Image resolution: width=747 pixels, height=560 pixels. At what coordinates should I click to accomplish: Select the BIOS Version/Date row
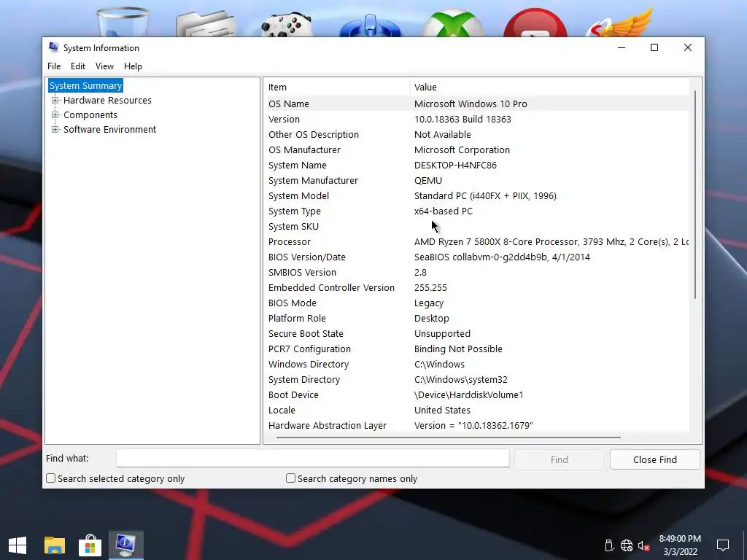point(477,257)
